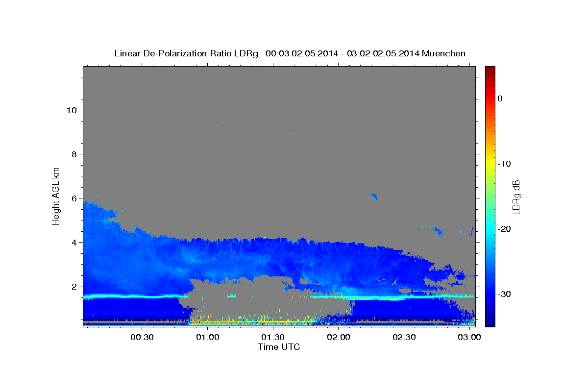
Task: Click the 02:00 time tick label
Action: tap(339, 338)
